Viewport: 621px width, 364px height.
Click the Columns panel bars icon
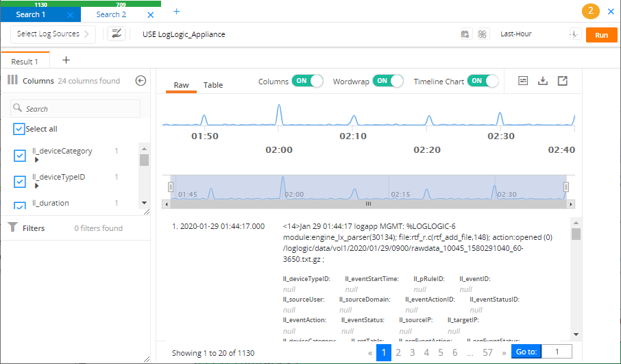[x=12, y=80]
